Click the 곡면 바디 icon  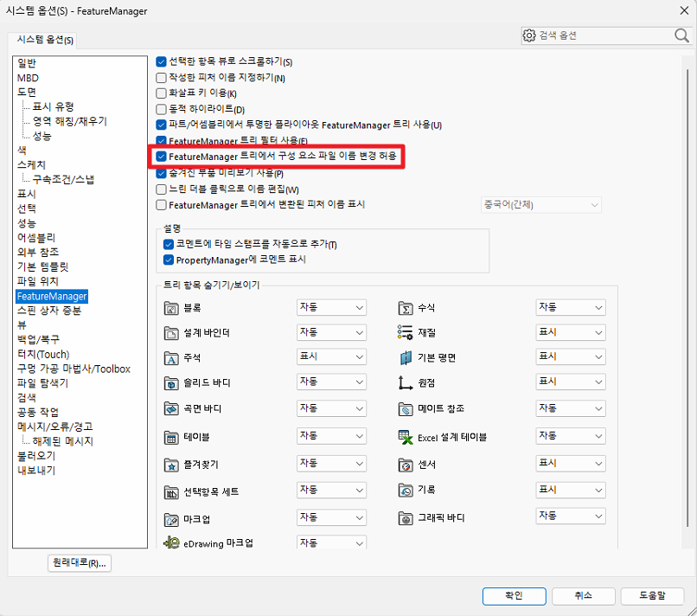pyautogui.click(x=171, y=408)
